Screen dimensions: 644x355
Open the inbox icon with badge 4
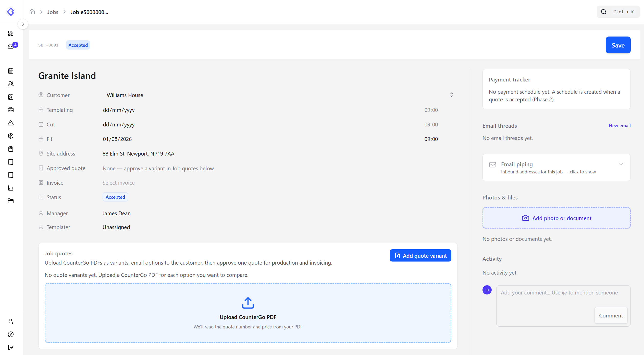point(11,46)
